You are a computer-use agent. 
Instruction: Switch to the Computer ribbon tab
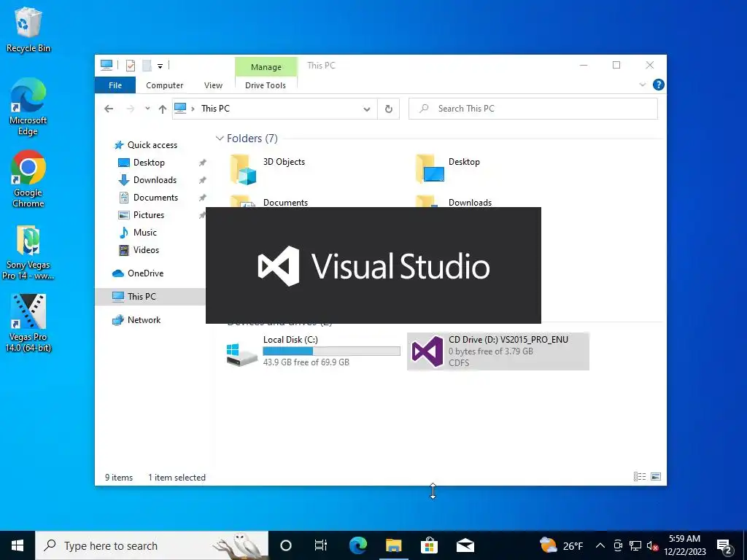point(164,85)
